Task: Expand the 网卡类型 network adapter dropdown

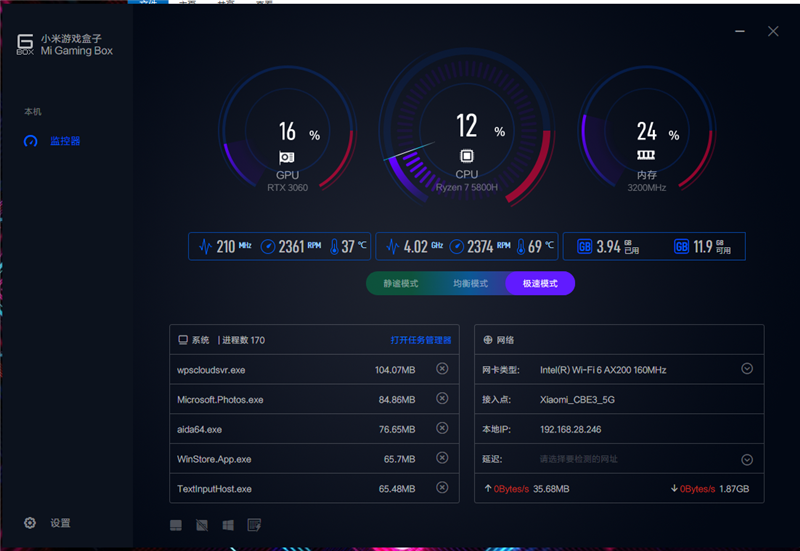Action: [747, 368]
